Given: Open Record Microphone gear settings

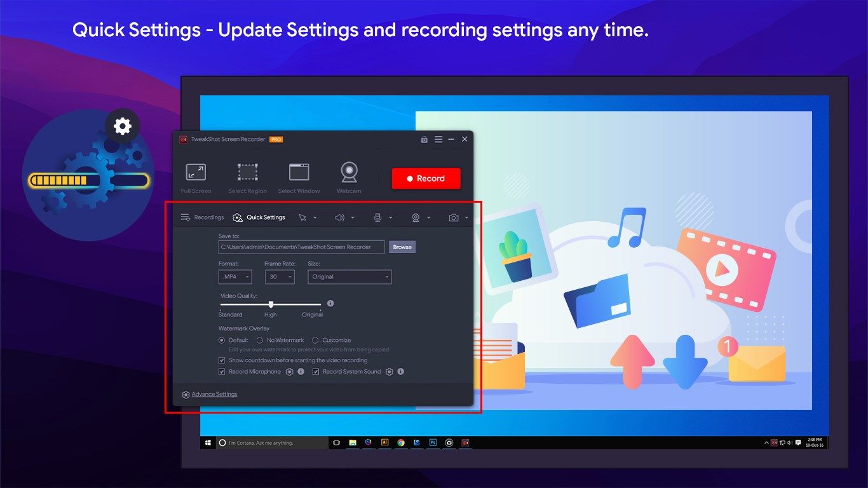Looking at the screenshot, I should 289,372.
